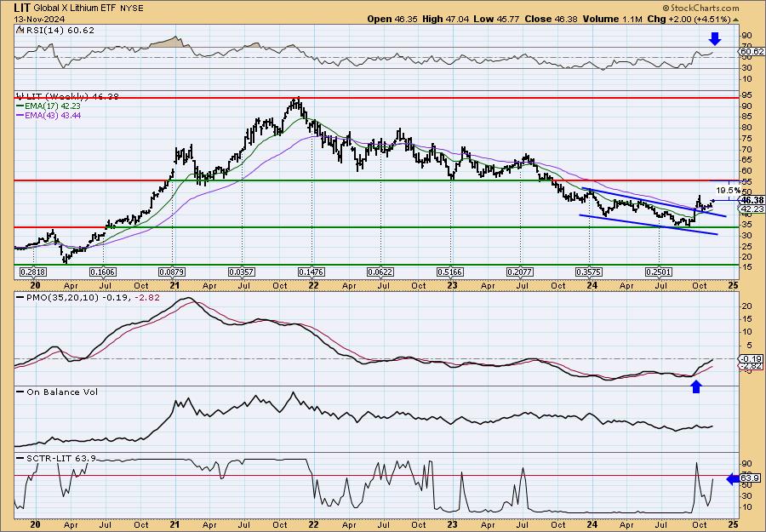
Task: Select the EMA(17) 42.23 legend entry
Action: (x=49, y=106)
